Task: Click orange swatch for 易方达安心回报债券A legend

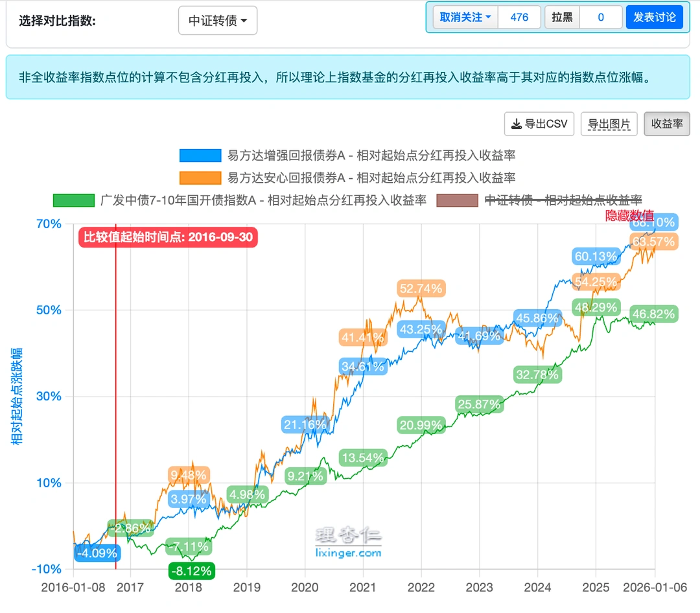Action: pos(200,178)
